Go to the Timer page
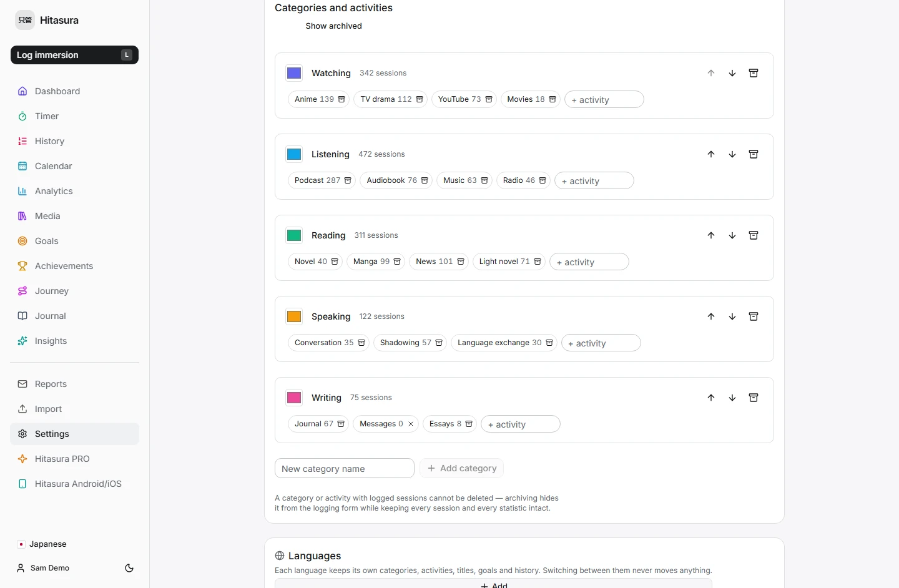The height and width of the screenshot is (588, 899). (75, 116)
